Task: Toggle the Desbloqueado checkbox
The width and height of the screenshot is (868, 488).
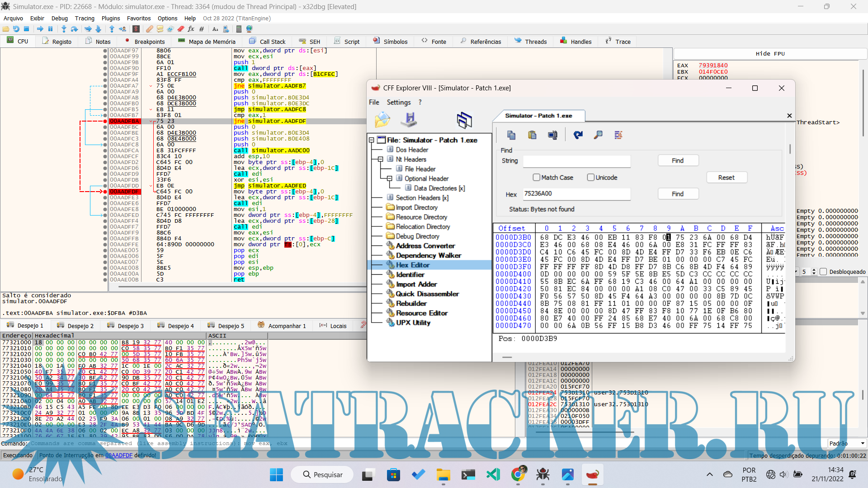Action: tap(823, 272)
